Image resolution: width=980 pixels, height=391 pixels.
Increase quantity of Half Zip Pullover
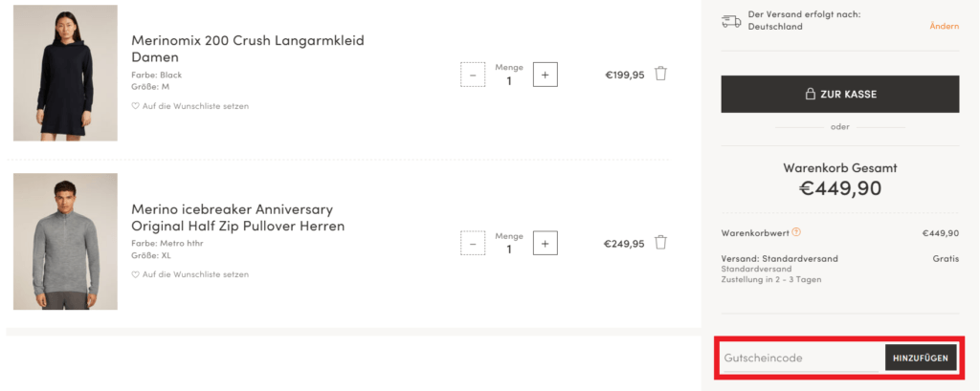pos(545,244)
